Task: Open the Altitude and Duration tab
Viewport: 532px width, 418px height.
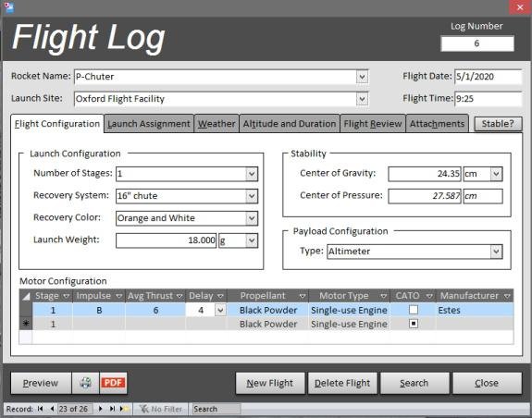Action: coord(290,124)
